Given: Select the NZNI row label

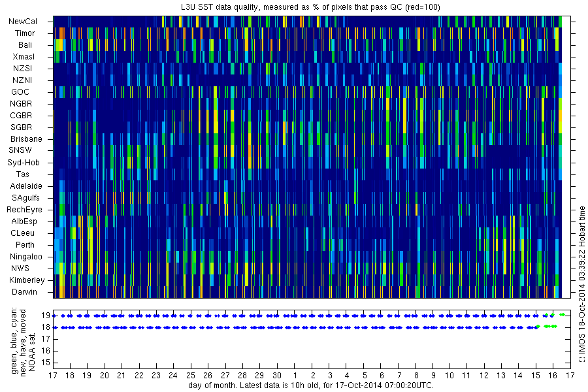Looking at the screenshot, I should (22, 80).
